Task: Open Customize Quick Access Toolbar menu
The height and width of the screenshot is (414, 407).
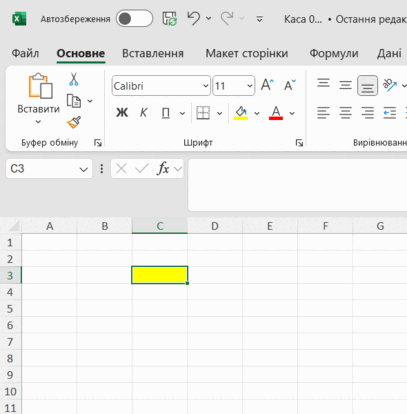Action: (259, 19)
